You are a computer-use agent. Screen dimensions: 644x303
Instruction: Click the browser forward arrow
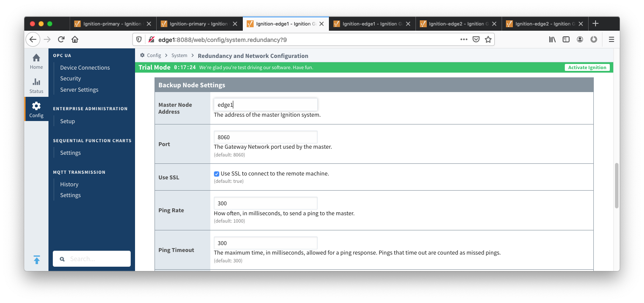click(47, 39)
